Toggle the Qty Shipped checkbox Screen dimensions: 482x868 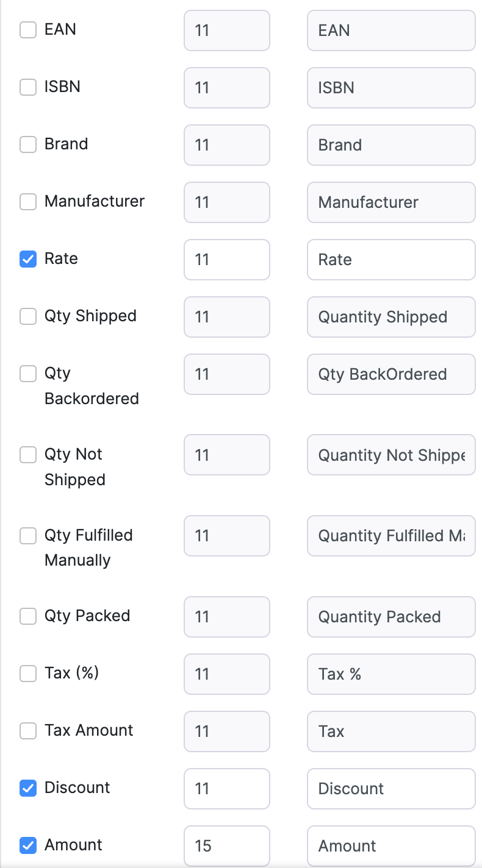(28, 316)
